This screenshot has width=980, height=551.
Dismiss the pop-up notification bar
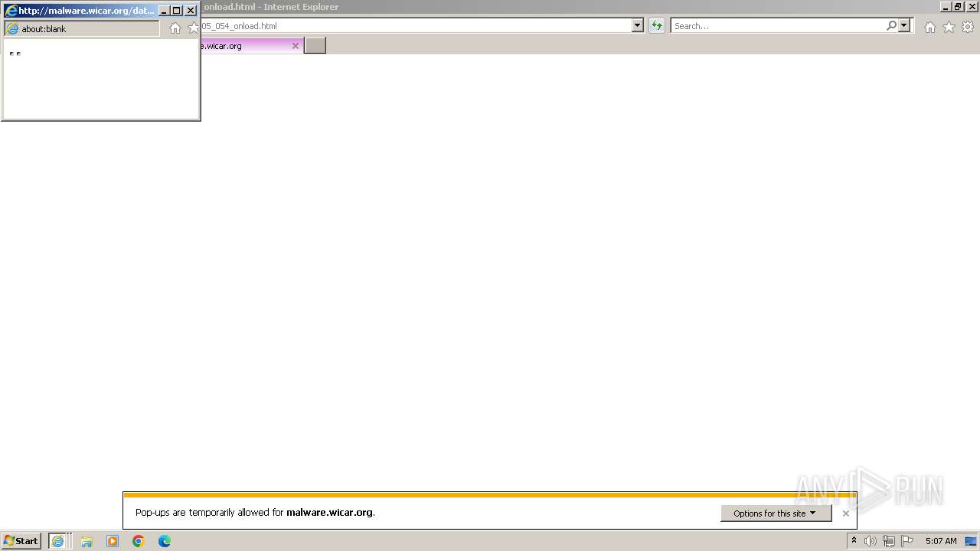pyautogui.click(x=845, y=514)
